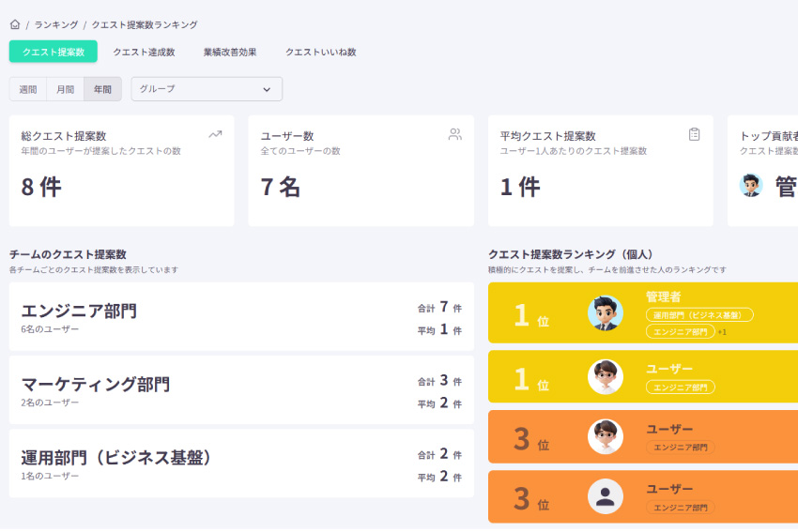This screenshot has height=532, width=798.
Task: Click users icon on ユーザー数 card
Action: click(455, 134)
